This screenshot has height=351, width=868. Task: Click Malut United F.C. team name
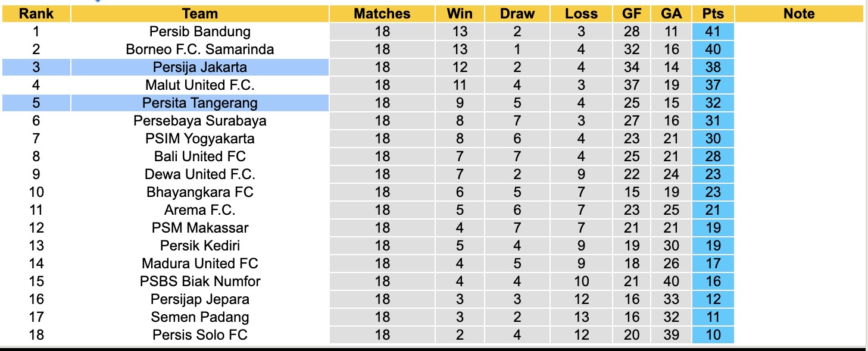click(200, 85)
